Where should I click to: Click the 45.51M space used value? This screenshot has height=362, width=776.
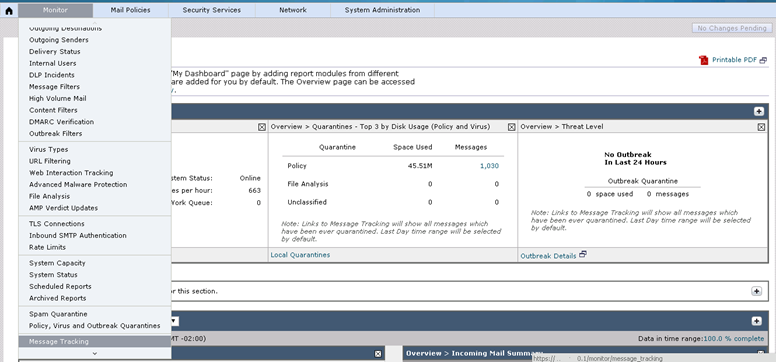click(420, 166)
